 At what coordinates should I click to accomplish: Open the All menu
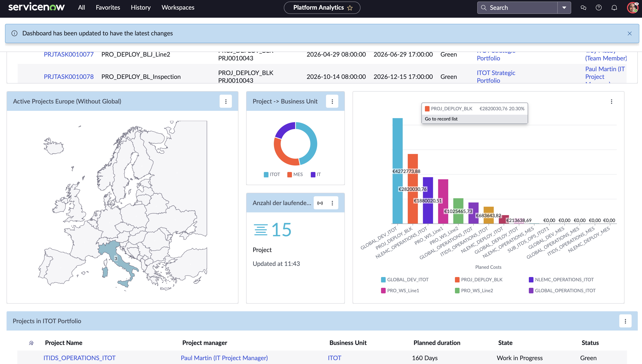coord(81,8)
